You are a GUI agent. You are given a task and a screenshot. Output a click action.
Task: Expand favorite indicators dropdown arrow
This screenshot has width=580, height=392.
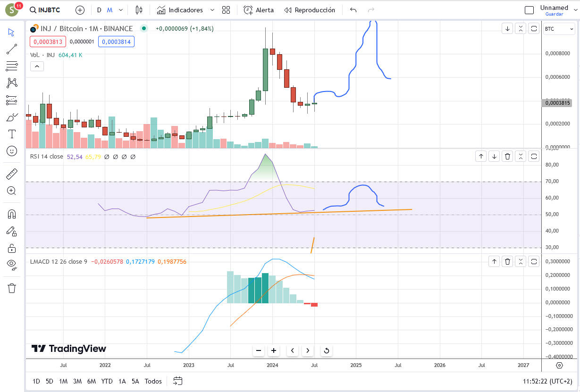pyautogui.click(x=212, y=10)
